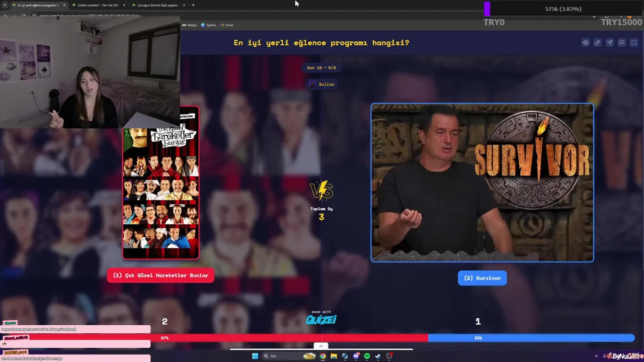Open the Medya bookmark
This screenshot has width=644, height=362.
(x=190, y=25)
